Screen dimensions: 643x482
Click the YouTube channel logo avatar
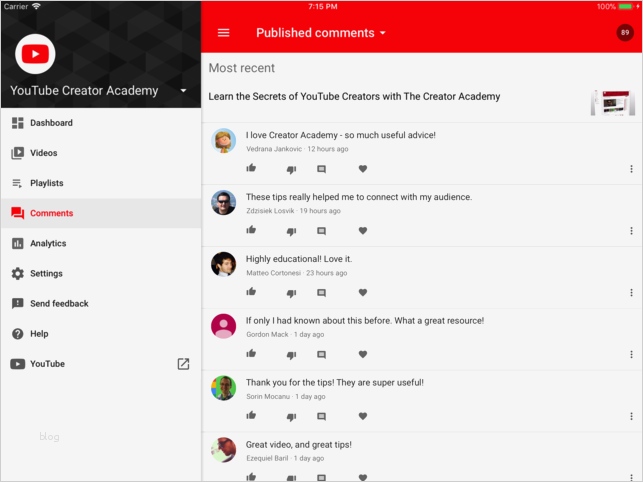35,54
